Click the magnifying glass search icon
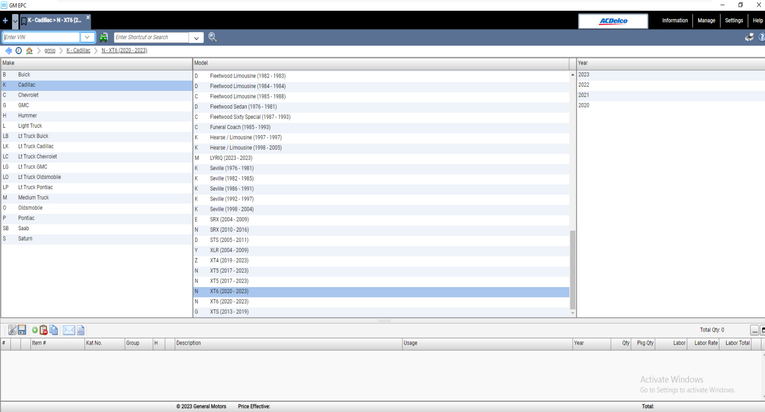This screenshot has width=765, height=412. [x=212, y=37]
